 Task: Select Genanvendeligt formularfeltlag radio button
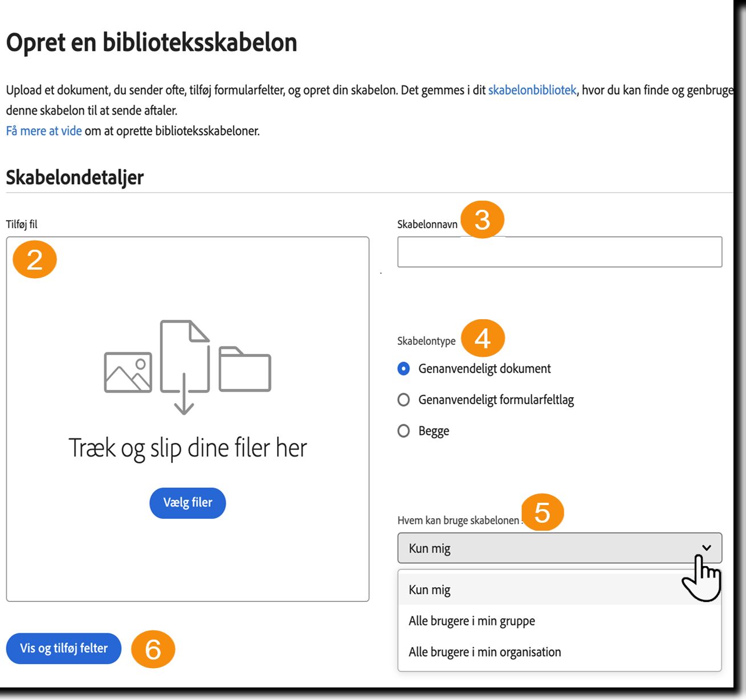(x=403, y=400)
